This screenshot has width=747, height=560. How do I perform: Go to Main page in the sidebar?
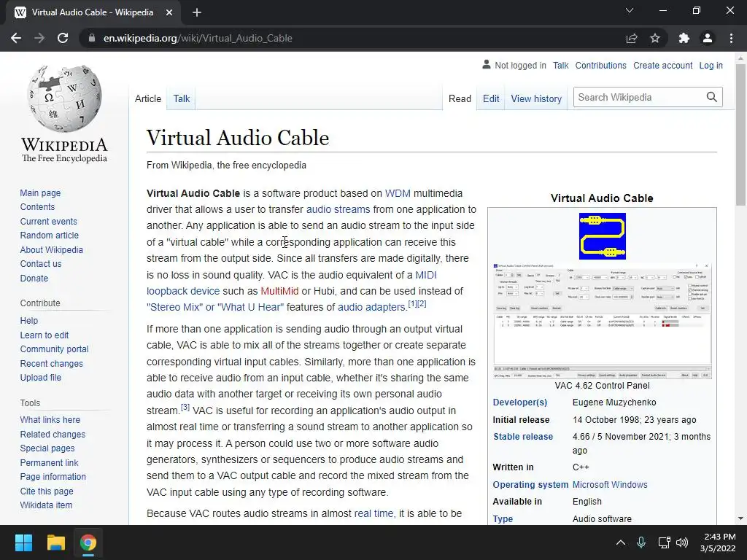[x=41, y=192]
